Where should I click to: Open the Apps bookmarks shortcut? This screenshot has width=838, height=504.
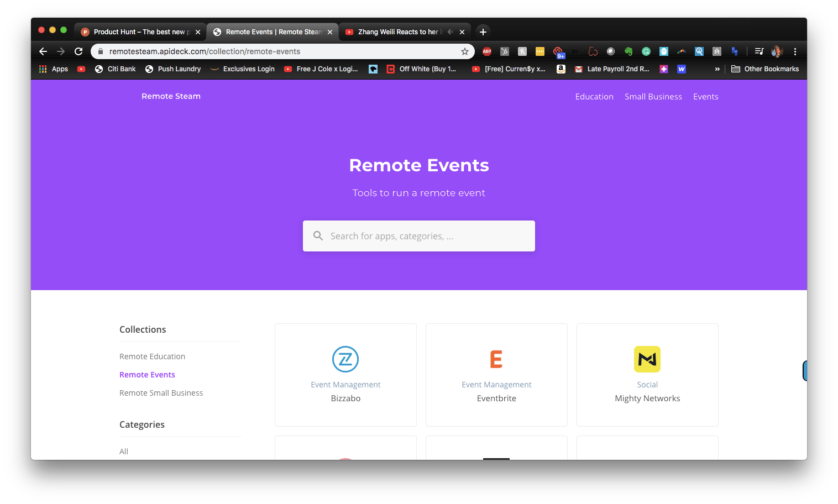point(54,69)
